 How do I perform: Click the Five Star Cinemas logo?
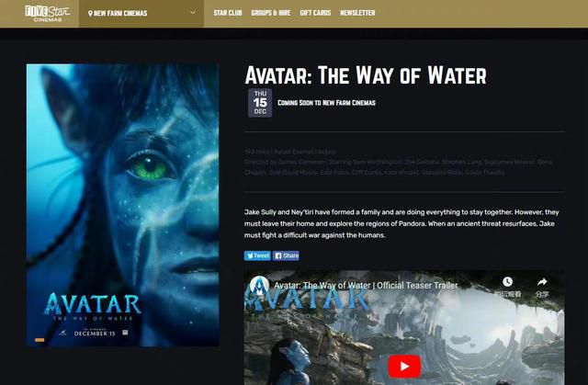point(48,13)
